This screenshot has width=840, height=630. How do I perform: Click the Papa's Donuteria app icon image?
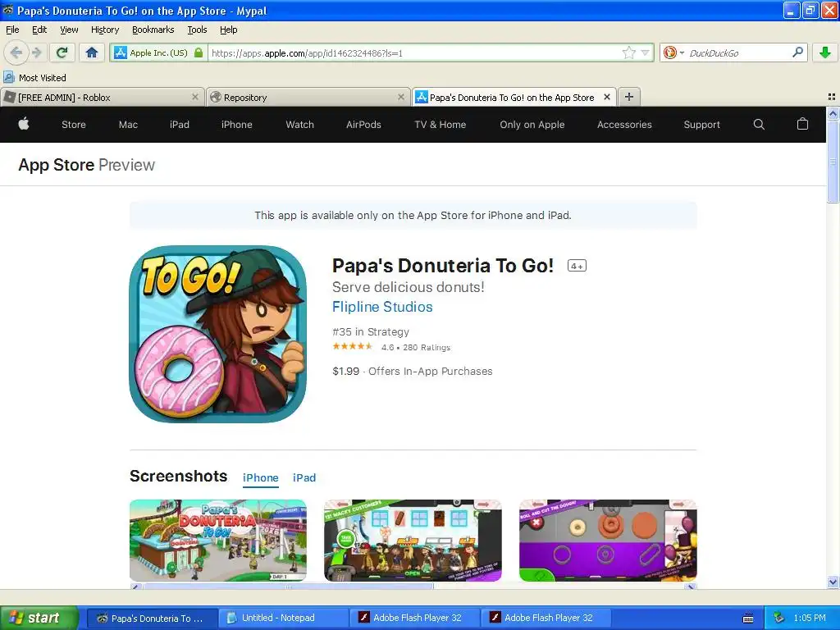tap(217, 334)
